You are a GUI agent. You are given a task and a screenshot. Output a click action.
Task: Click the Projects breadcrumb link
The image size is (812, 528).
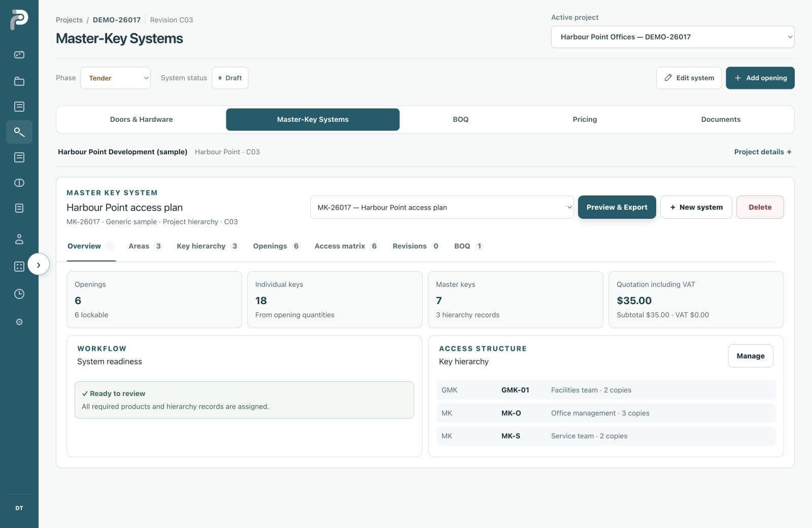(x=69, y=20)
